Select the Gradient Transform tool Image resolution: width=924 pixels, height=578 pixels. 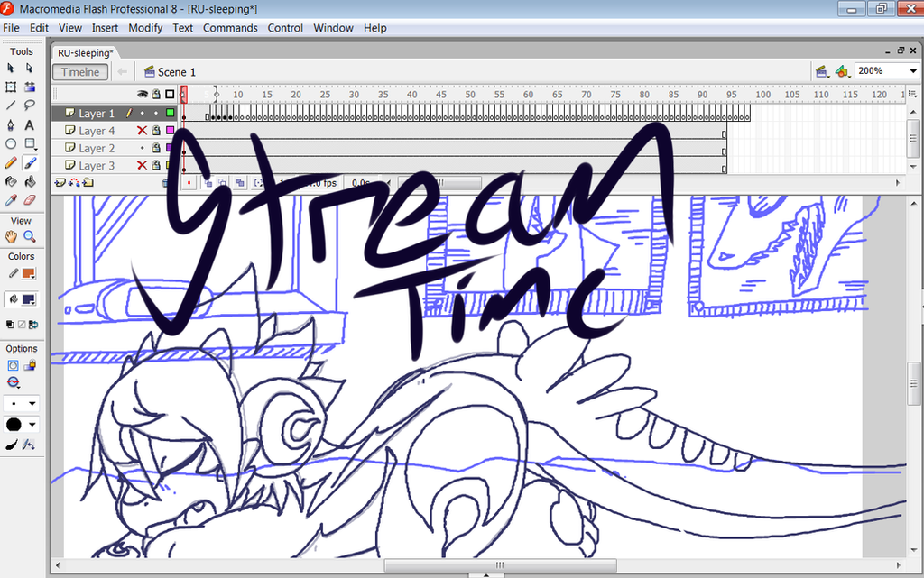tap(30, 87)
